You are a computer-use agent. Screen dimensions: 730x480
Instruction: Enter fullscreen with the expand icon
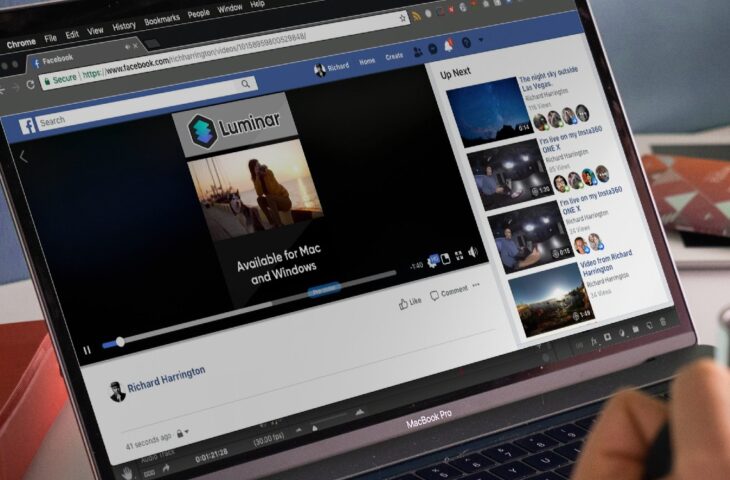coord(459,255)
